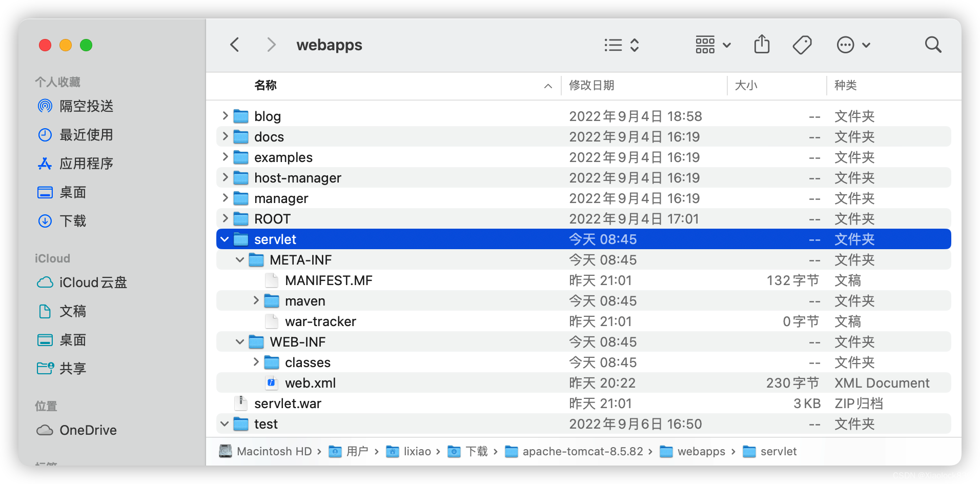This screenshot has height=484, width=980.
Task: Open 共享 in sidebar
Action: click(63, 369)
